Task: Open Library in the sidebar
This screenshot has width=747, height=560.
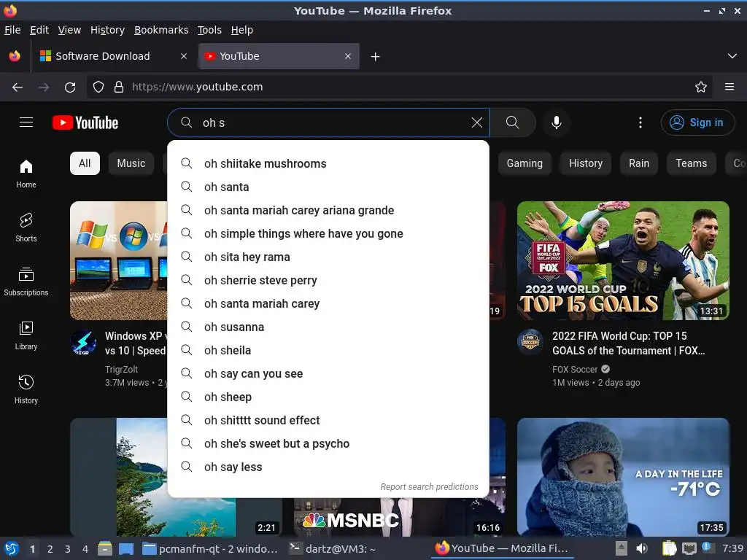Action: [26, 335]
